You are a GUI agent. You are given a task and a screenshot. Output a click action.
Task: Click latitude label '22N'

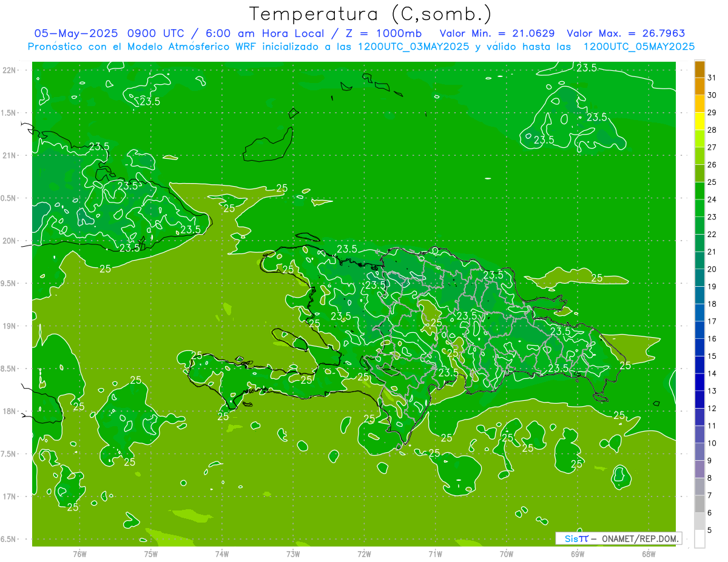pos(8,70)
